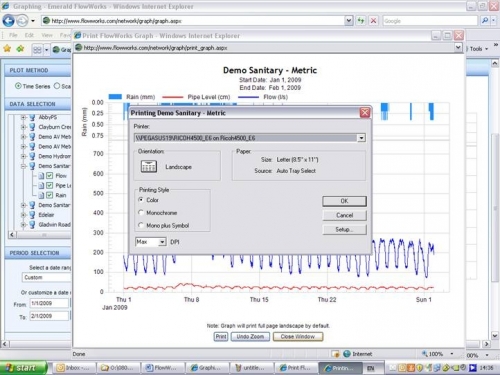Viewport: 500px width, 375px height.
Task: Click the OK button in print dialog
Action: (x=344, y=201)
